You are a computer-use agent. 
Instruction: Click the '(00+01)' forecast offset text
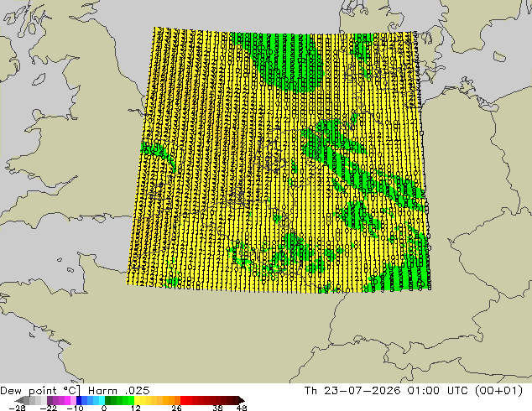pos(498,391)
